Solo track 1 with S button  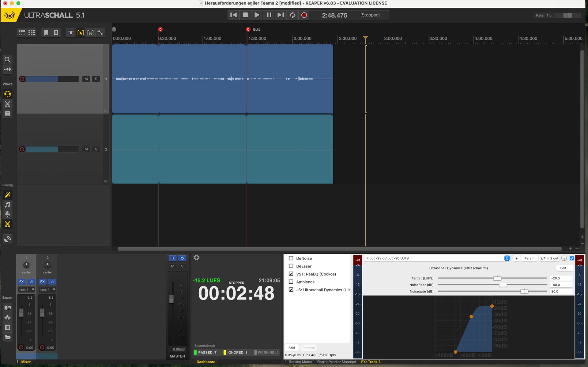tap(96, 79)
